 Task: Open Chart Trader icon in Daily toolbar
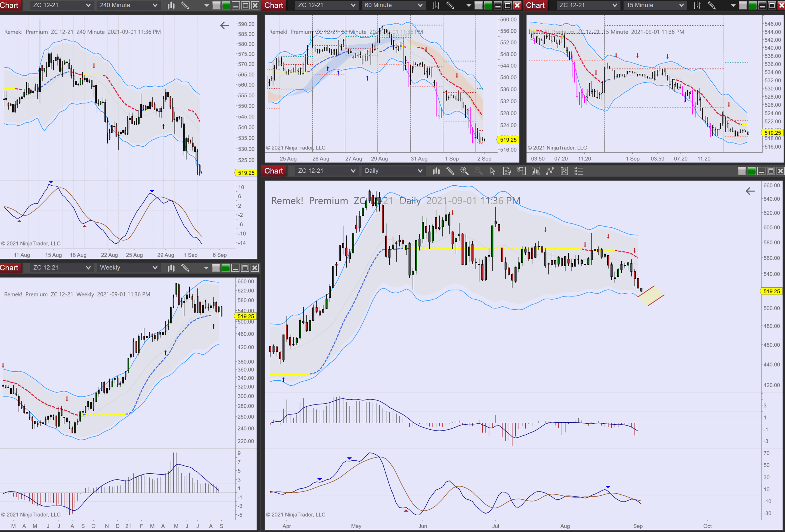click(x=521, y=171)
